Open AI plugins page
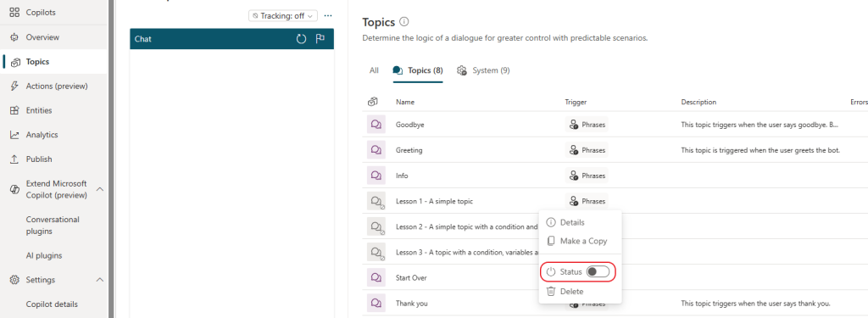 (x=44, y=255)
